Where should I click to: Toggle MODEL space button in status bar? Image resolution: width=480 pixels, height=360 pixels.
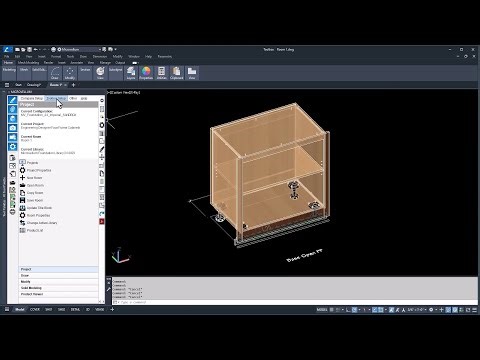pyautogui.click(x=322, y=310)
